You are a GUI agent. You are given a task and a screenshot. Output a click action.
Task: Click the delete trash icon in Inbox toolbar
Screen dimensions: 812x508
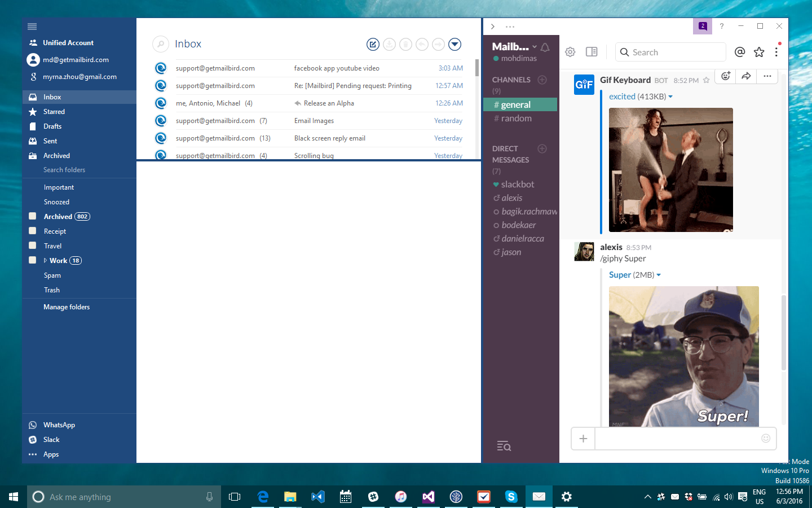[405, 44]
